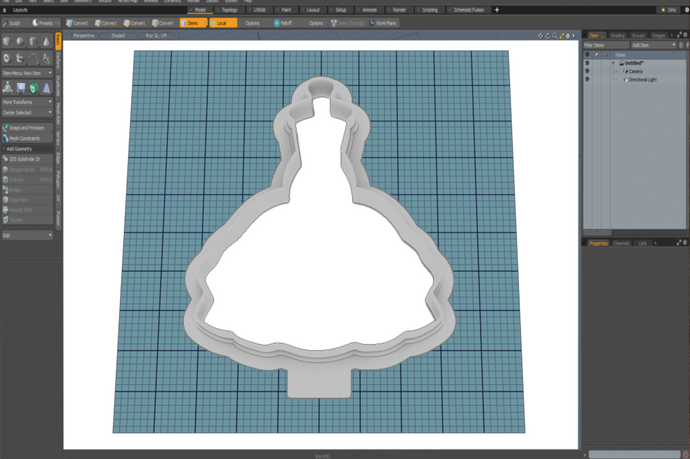Click SDS Subdivide 2X

click(x=27, y=159)
